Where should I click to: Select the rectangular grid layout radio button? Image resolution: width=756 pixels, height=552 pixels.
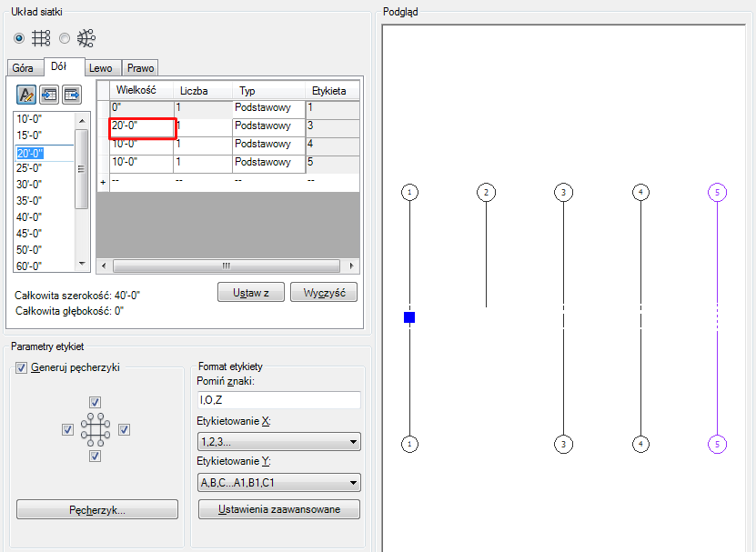tap(19, 38)
